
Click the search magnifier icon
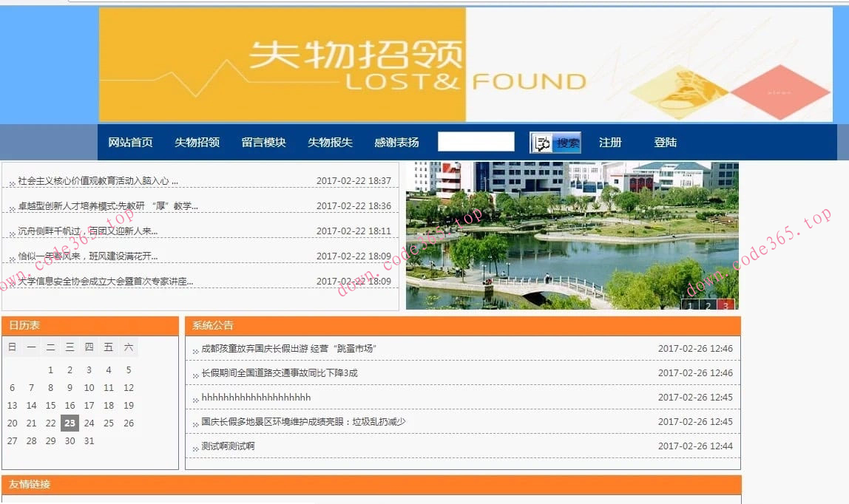[544, 141]
